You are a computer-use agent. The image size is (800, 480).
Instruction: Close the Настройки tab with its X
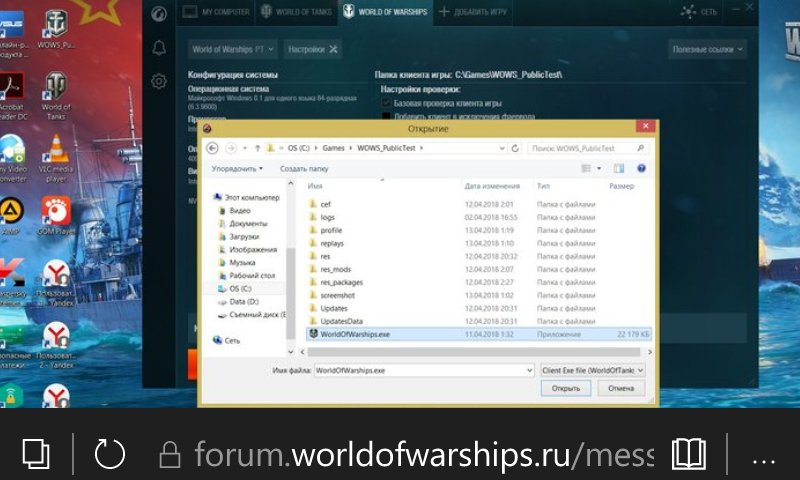pos(333,49)
